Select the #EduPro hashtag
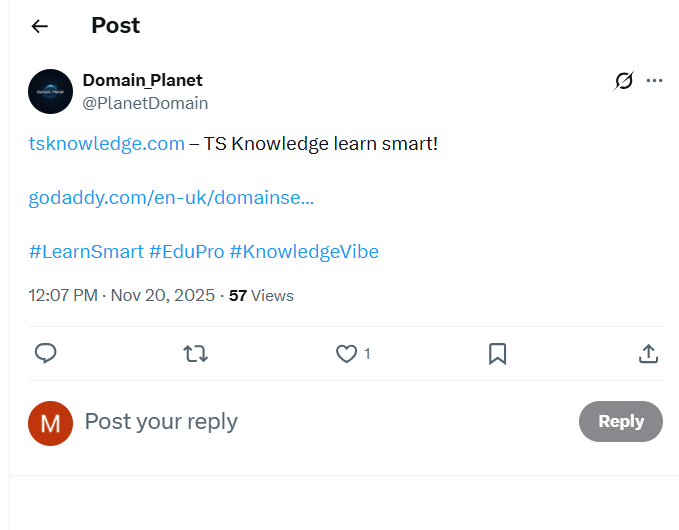The width and height of the screenshot is (679, 530). click(x=186, y=251)
